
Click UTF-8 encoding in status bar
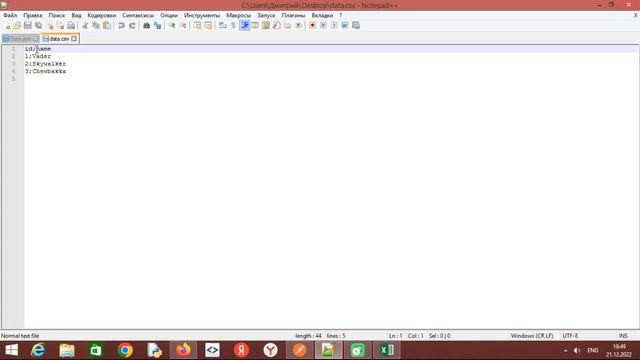[x=570, y=336]
